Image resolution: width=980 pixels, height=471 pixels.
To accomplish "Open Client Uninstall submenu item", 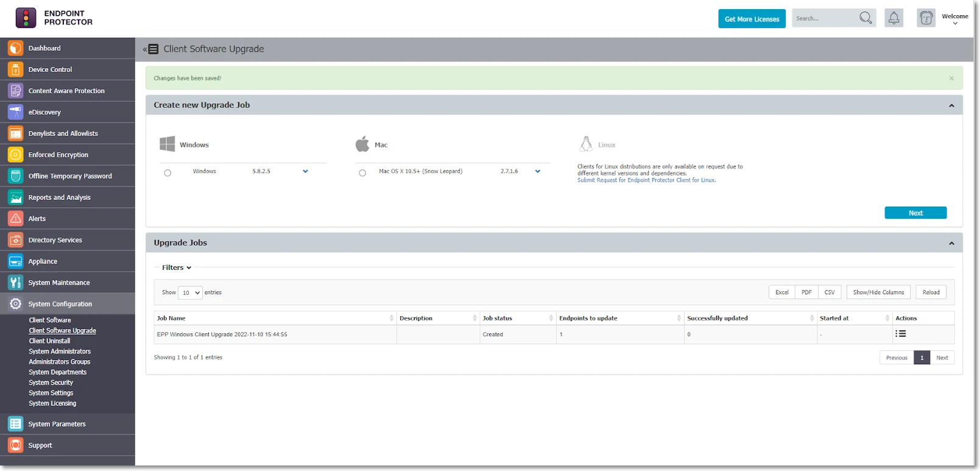I will click(49, 341).
